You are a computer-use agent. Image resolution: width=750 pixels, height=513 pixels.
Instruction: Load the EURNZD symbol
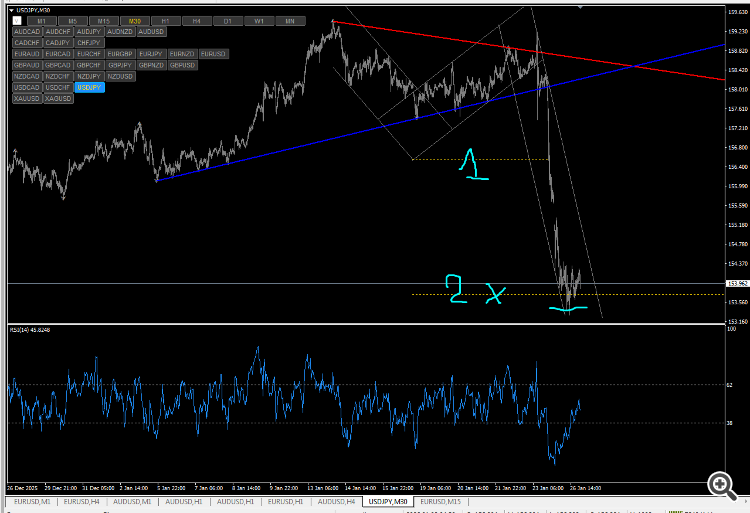point(182,54)
